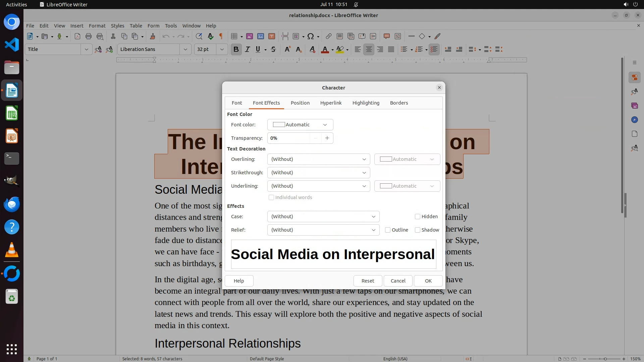Click the Insert Special Character omega icon
This screenshot has width=644, height=362.
click(x=311, y=36)
